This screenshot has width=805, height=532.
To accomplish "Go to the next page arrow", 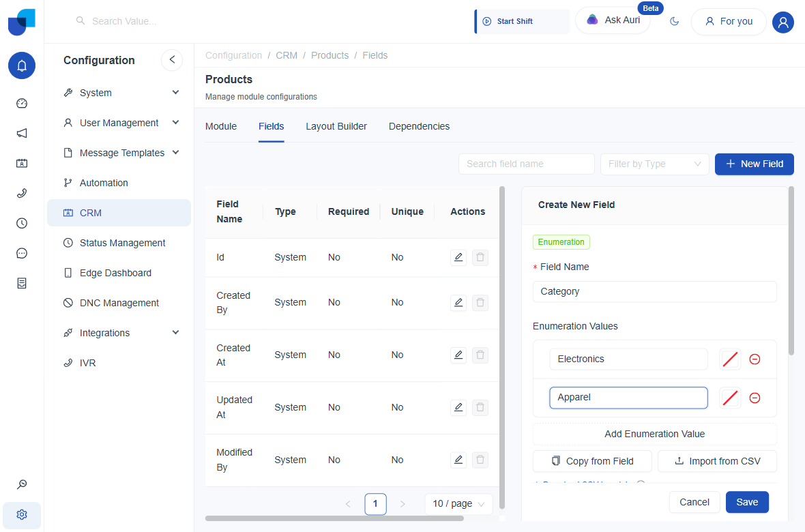I will click(x=402, y=504).
